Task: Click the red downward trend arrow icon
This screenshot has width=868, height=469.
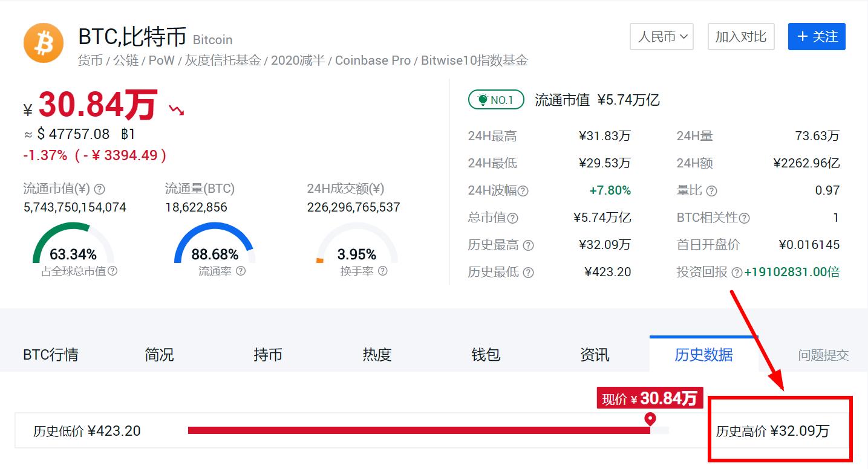Action: (x=177, y=110)
